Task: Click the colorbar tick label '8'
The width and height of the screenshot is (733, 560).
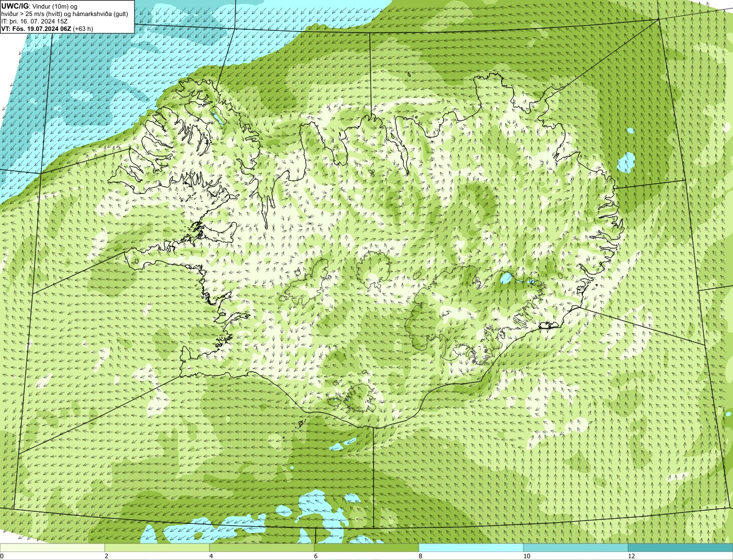Action: [x=420, y=556]
